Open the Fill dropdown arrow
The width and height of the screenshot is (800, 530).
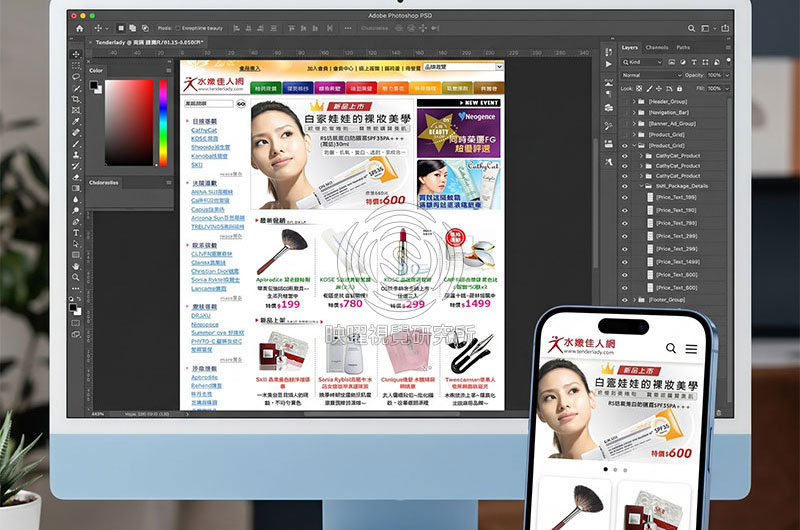[x=727, y=89]
